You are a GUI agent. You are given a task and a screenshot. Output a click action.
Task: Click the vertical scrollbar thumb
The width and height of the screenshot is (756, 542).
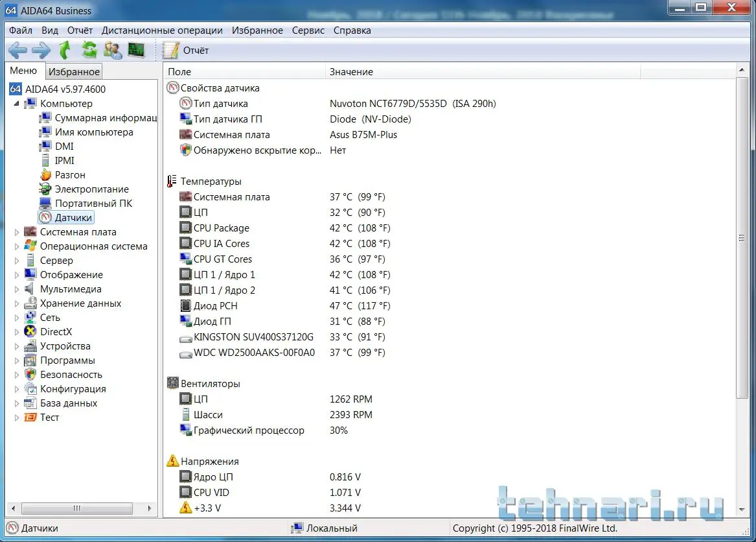[742, 238]
